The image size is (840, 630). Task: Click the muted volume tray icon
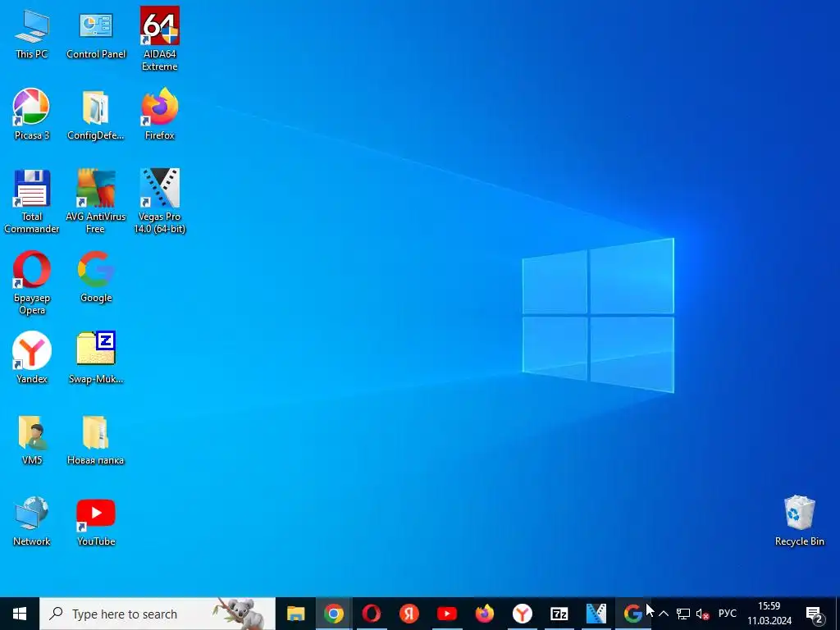point(702,614)
